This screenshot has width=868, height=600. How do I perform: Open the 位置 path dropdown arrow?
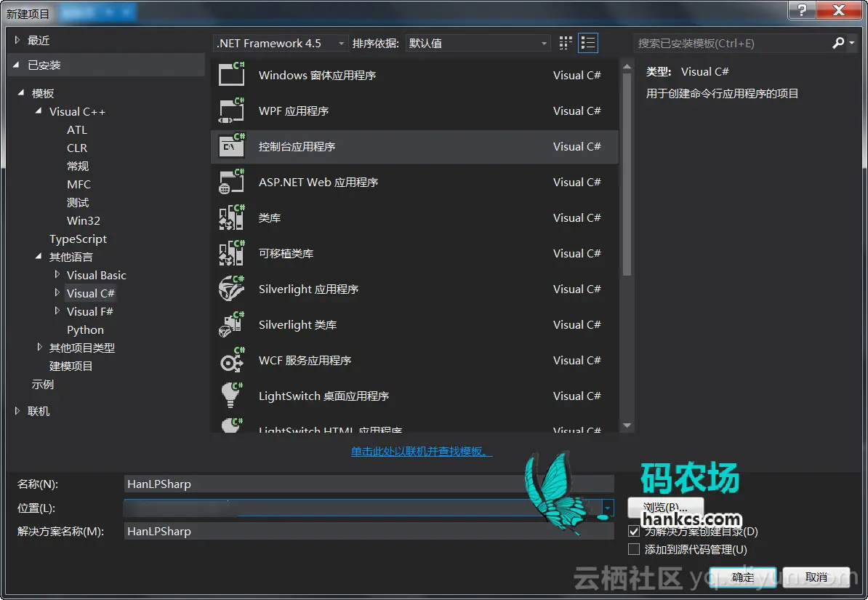tap(608, 508)
